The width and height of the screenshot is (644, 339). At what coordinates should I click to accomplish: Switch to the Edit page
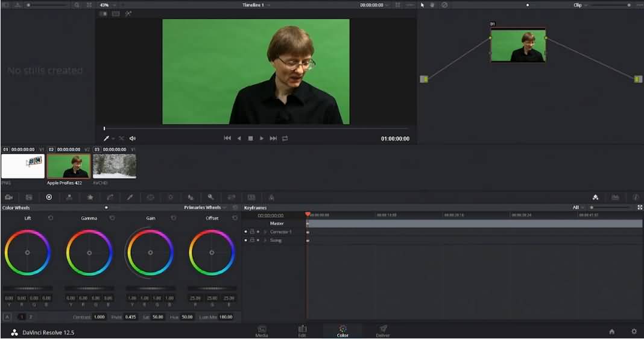pos(302,331)
